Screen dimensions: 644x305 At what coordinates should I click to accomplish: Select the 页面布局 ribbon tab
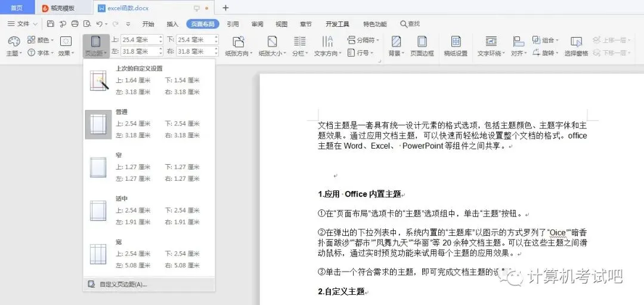point(203,24)
